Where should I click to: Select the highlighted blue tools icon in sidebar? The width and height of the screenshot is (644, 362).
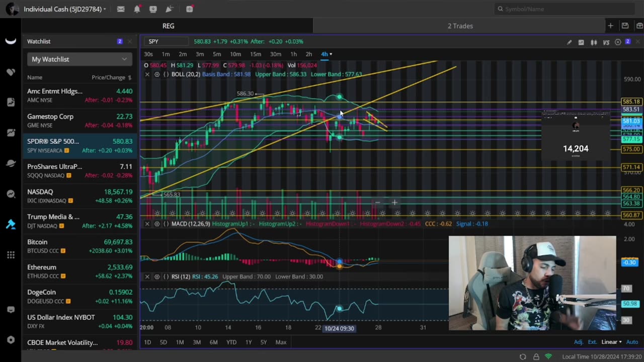point(11,224)
